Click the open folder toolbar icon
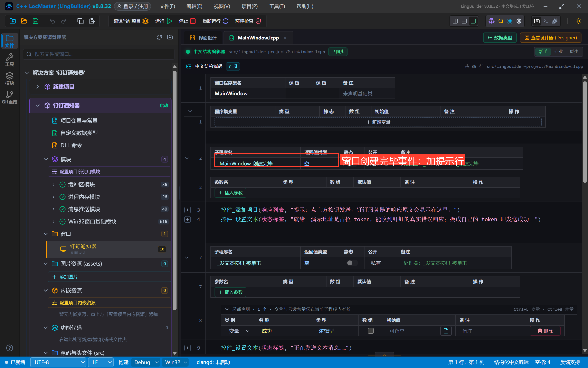The image size is (588, 368). pos(24,21)
